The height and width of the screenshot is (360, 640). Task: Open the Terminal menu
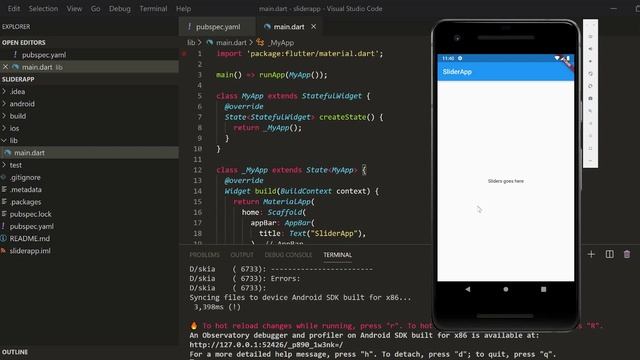pos(153,9)
